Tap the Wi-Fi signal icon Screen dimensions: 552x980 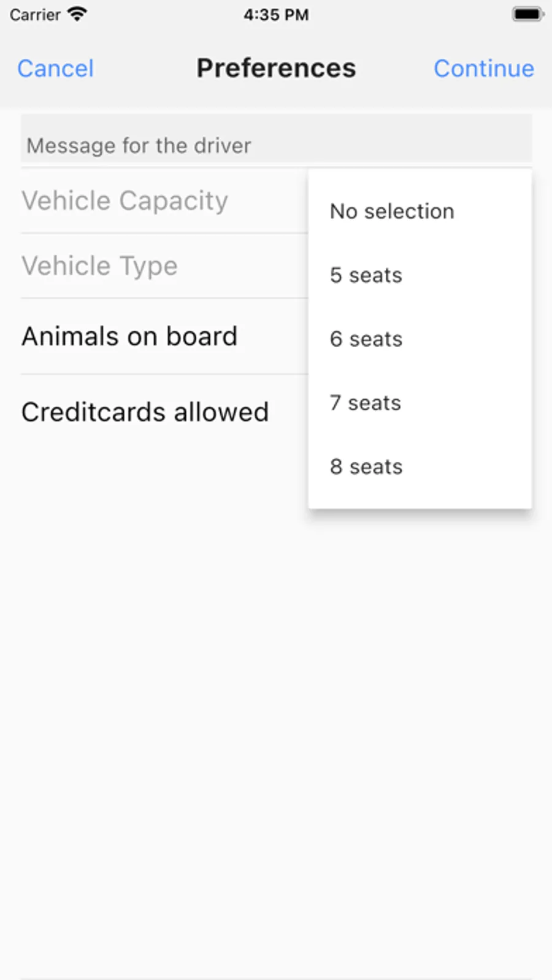pyautogui.click(x=77, y=14)
